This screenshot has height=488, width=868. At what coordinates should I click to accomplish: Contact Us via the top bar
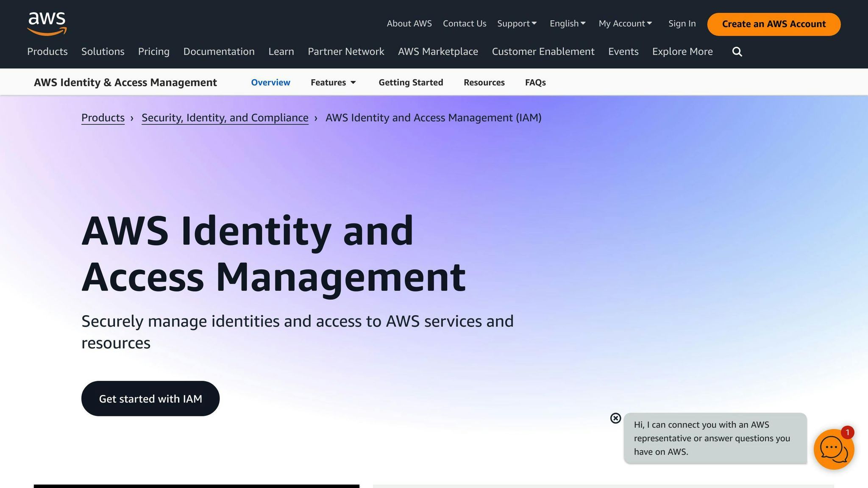point(464,24)
